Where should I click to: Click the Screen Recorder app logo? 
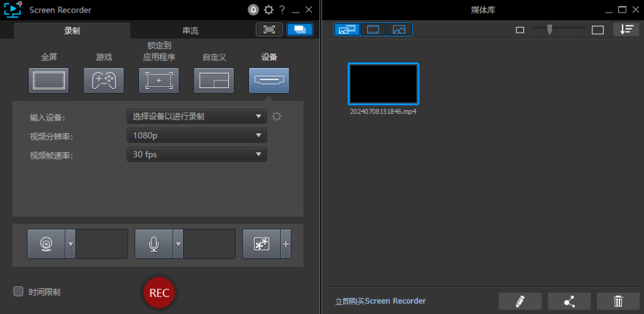click(x=13, y=10)
